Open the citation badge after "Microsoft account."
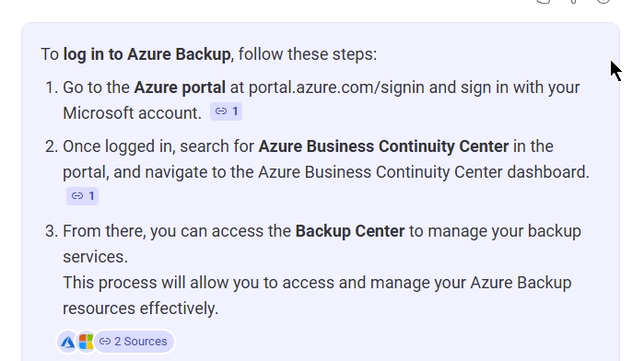This screenshot has height=361, width=644. pyautogui.click(x=226, y=111)
